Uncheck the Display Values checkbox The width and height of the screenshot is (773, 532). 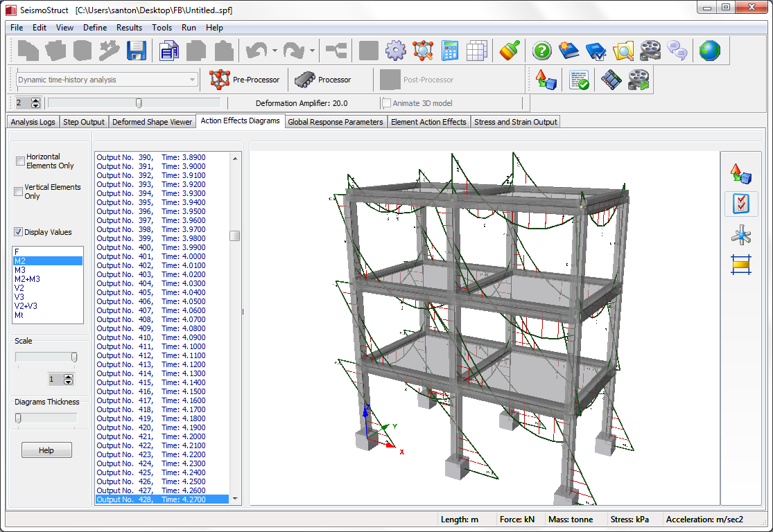click(19, 232)
